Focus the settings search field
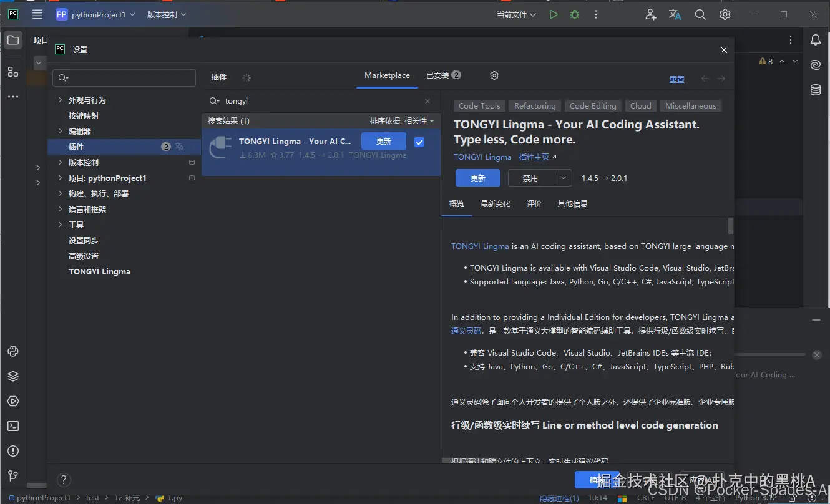Image resolution: width=830 pixels, height=504 pixels. 124,78
